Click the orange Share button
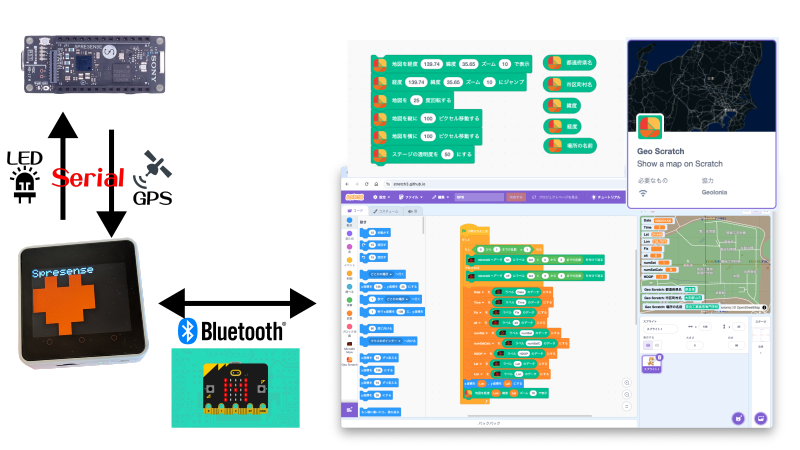The image size is (800, 450). click(516, 197)
